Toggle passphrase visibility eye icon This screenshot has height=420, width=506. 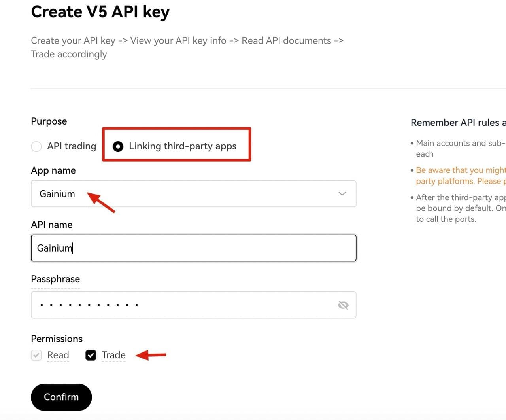click(x=343, y=305)
